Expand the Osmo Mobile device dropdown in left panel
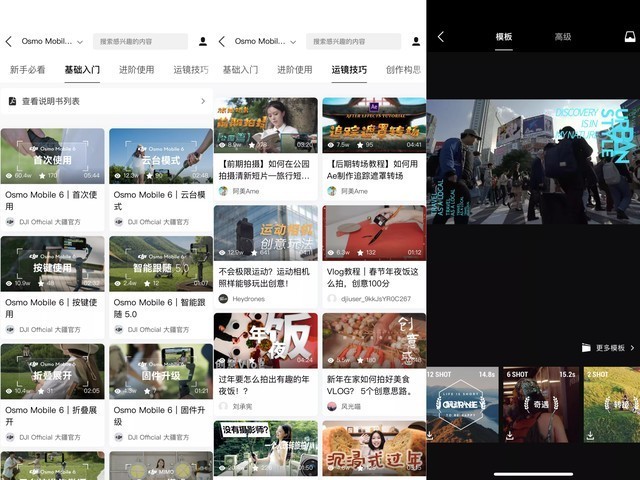 [x=80, y=42]
